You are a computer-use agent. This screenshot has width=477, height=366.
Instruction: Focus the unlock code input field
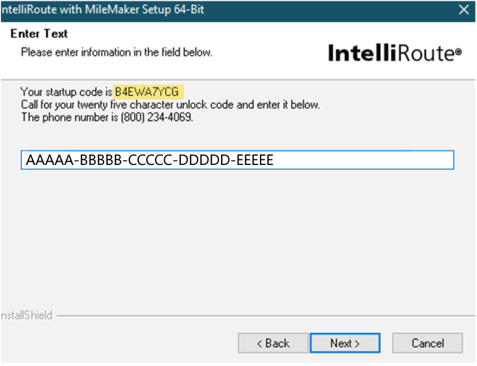point(237,160)
